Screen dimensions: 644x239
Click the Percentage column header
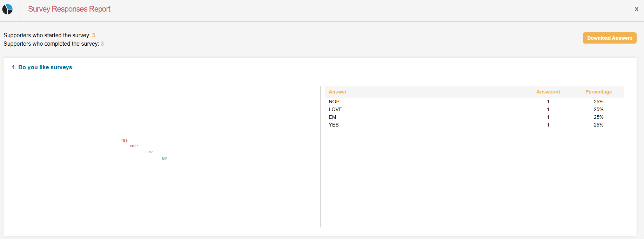pos(598,92)
